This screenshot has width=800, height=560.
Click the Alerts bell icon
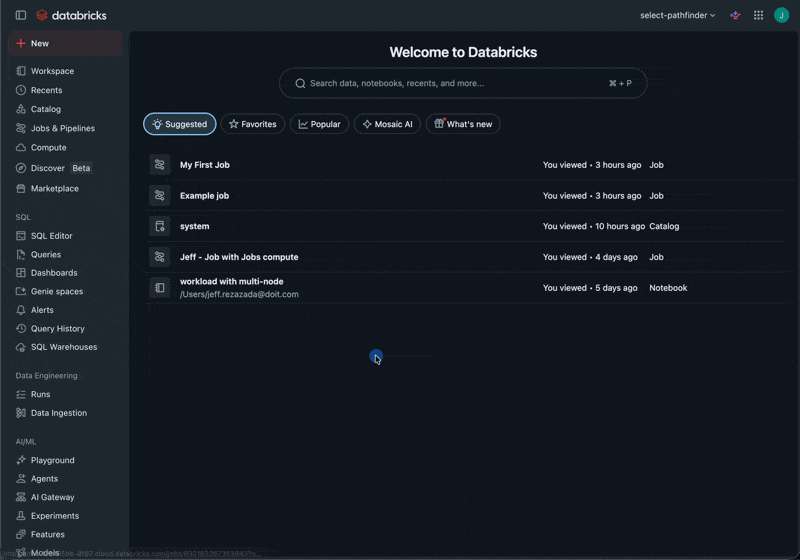pyautogui.click(x=21, y=310)
